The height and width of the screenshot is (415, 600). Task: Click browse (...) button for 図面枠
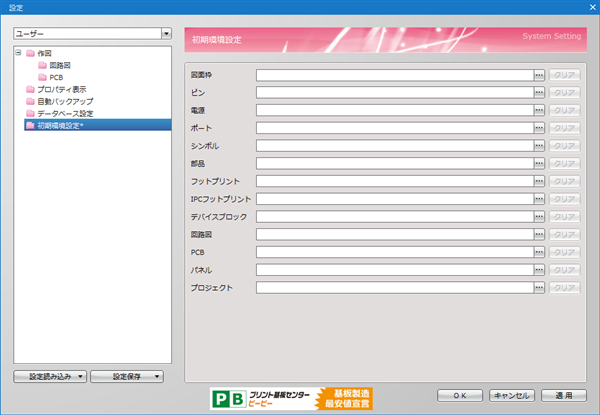pyautogui.click(x=538, y=74)
